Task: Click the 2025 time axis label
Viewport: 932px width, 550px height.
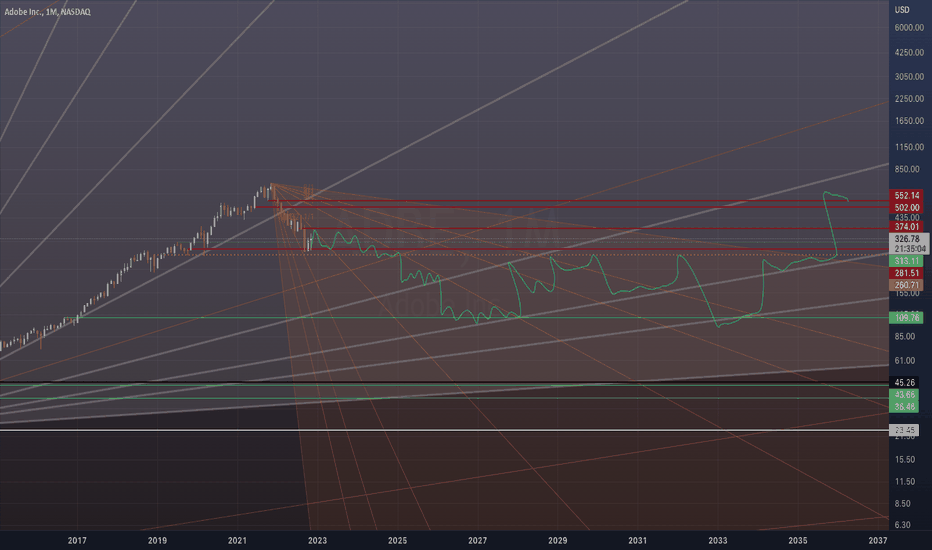Action: (x=397, y=540)
